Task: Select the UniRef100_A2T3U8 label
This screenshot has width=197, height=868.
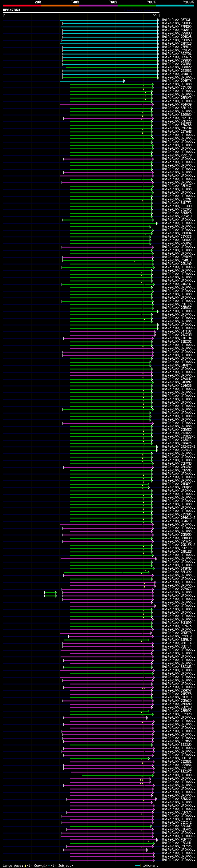Action: coord(177,206)
